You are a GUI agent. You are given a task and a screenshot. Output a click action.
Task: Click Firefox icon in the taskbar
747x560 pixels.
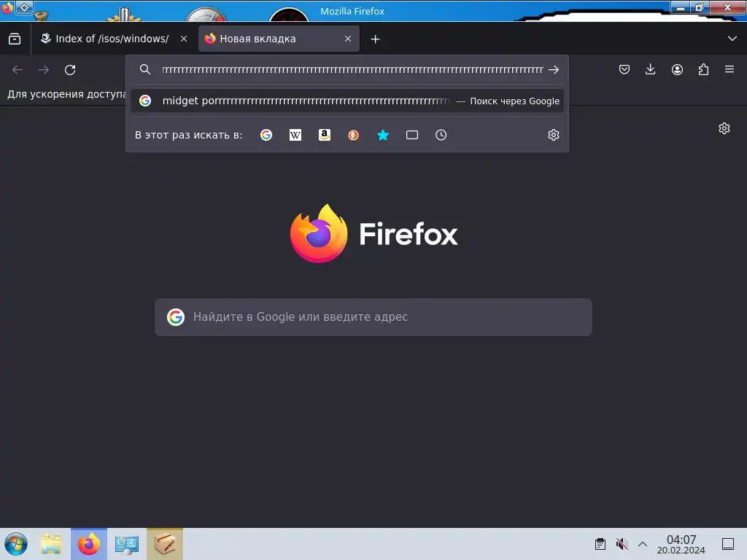click(x=89, y=544)
